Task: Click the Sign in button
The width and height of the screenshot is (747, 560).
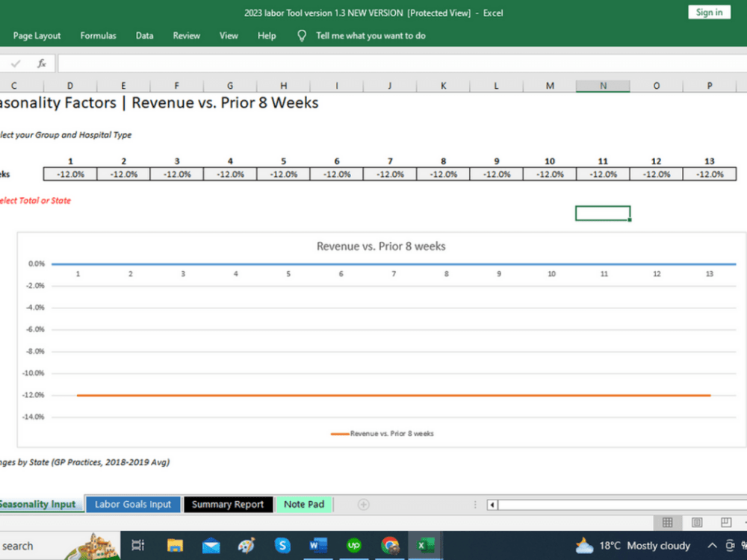Action: 708,12
